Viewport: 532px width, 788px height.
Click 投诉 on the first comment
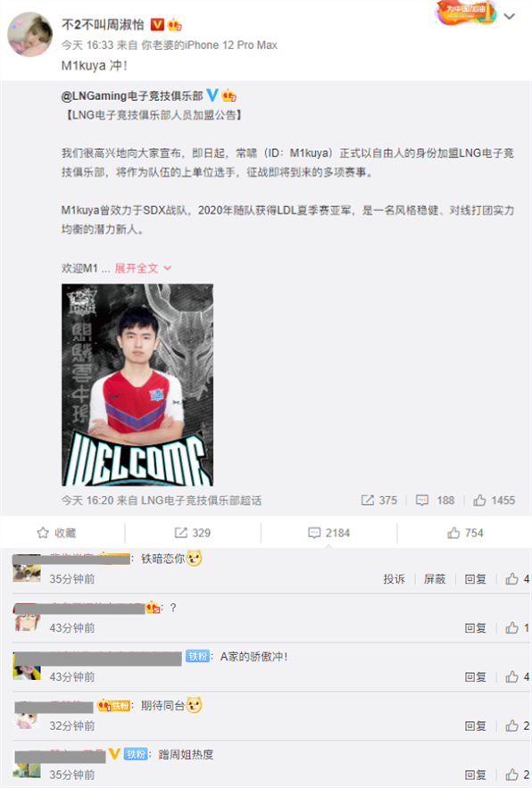point(394,579)
